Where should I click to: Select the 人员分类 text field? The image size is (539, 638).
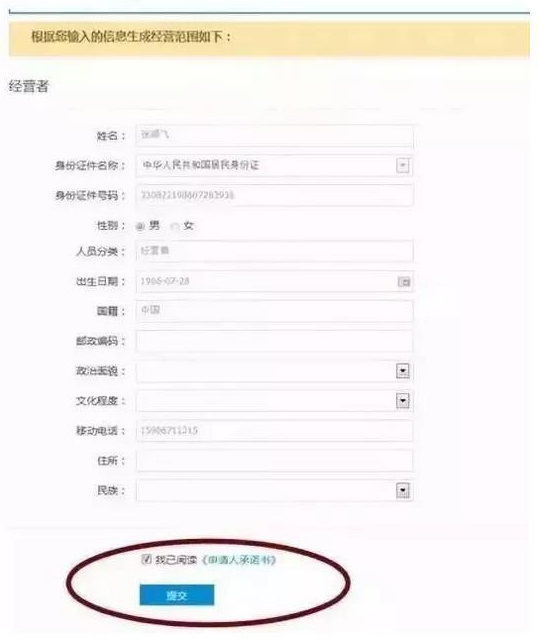pyautogui.click(x=275, y=251)
